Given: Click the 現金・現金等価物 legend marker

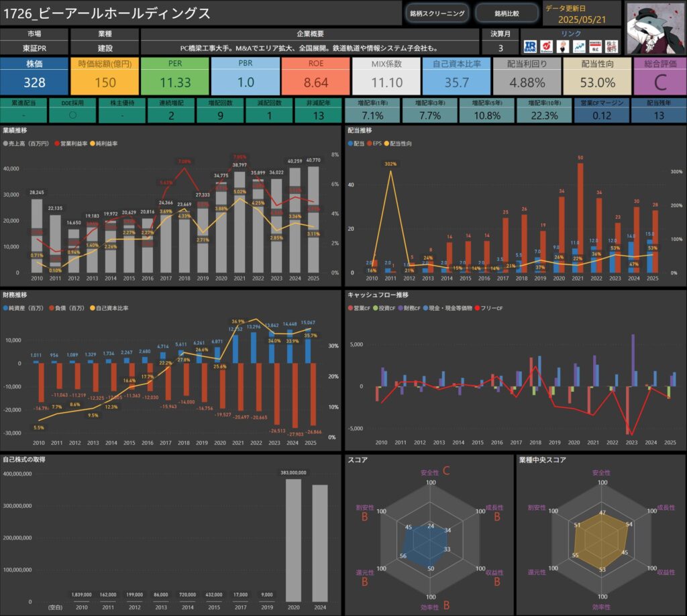Looking at the screenshot, I should [425, 309].
